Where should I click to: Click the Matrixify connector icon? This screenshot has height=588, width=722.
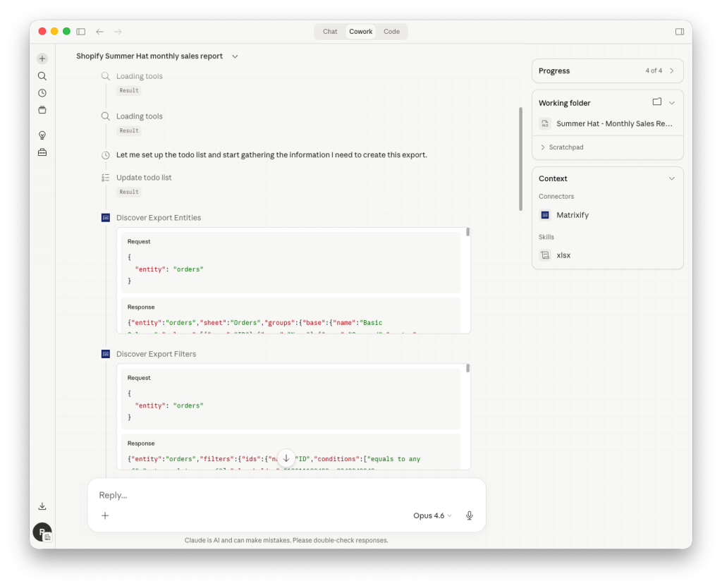(x=544, y=215)
